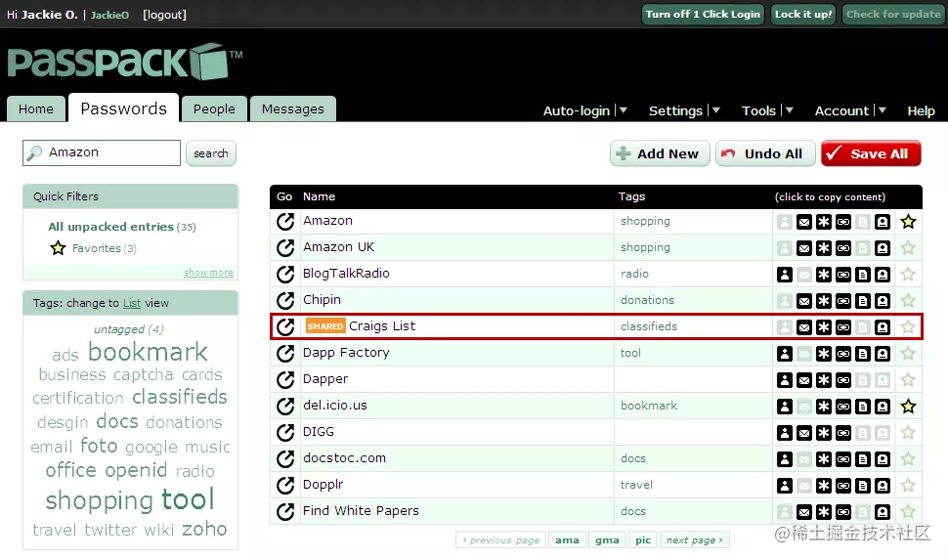The image size is (948, 560).
Task: Click the Go icon for Chipin
Action: (285, 301)
